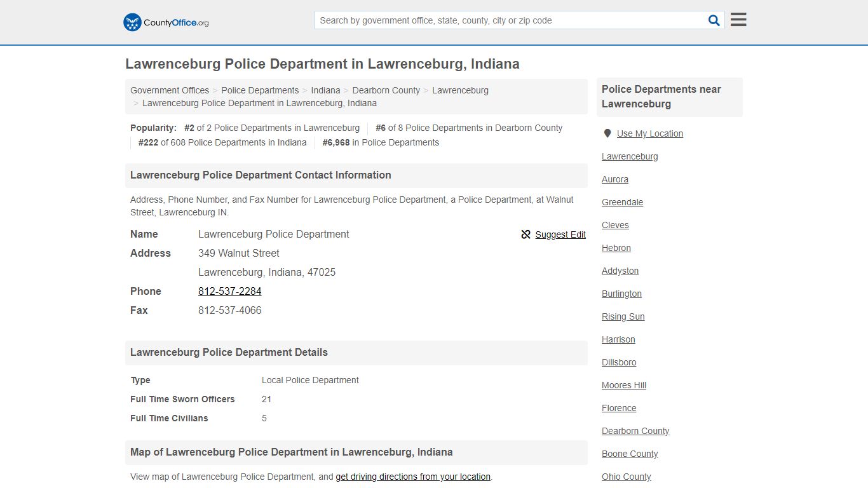Click get driving directions from your location
Viewport: 868px width, 488px height.
coord(413,477)
